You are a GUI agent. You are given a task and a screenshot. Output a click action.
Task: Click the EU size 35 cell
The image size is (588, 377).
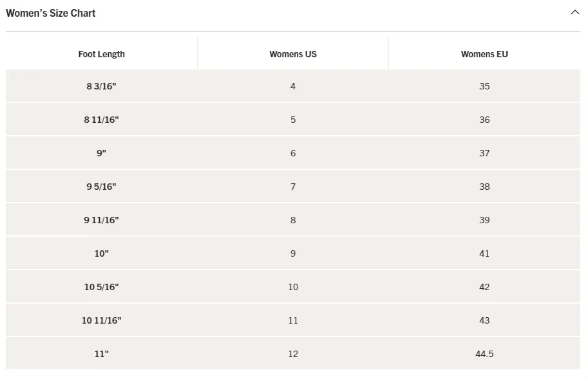coord(484,86)
